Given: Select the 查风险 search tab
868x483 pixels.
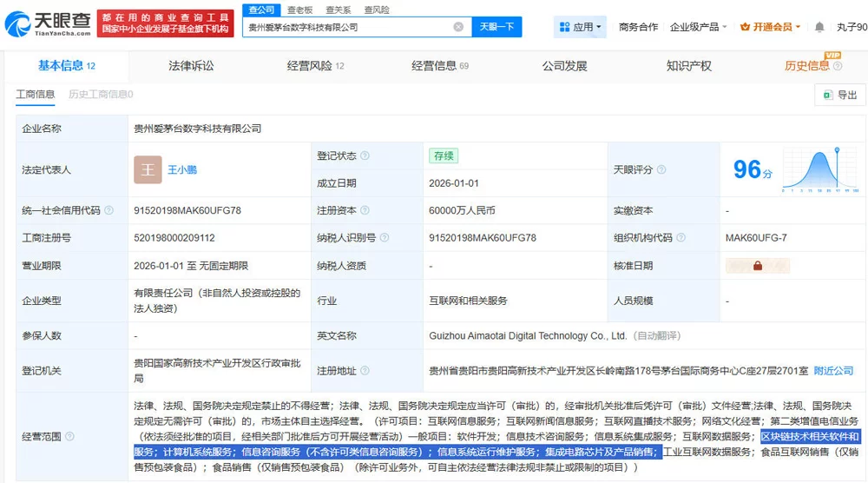Looking at the screenshot, I should point(377,10).
